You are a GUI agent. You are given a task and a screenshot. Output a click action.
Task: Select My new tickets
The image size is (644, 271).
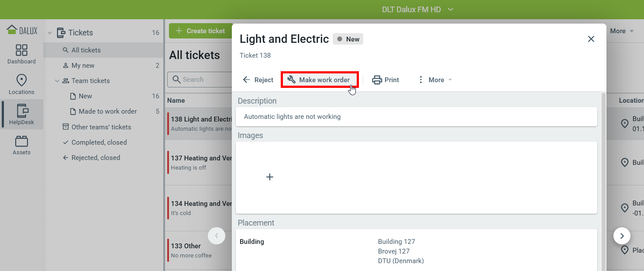pyautogui.click(x=83, y=66)
